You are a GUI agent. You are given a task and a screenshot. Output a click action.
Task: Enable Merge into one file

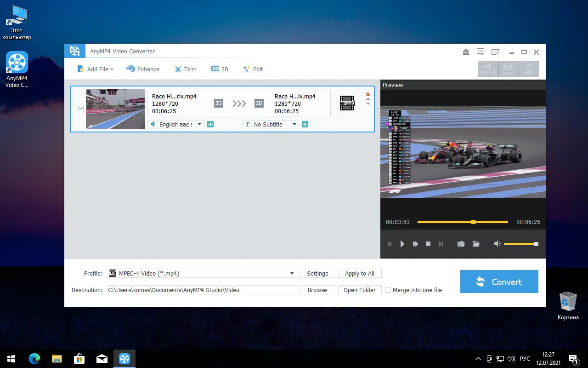click(388, 290)
